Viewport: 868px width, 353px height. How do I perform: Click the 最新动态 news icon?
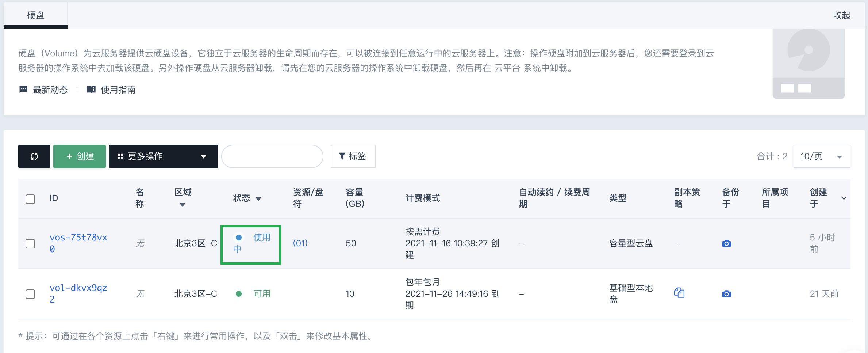[x=23, y=90]
